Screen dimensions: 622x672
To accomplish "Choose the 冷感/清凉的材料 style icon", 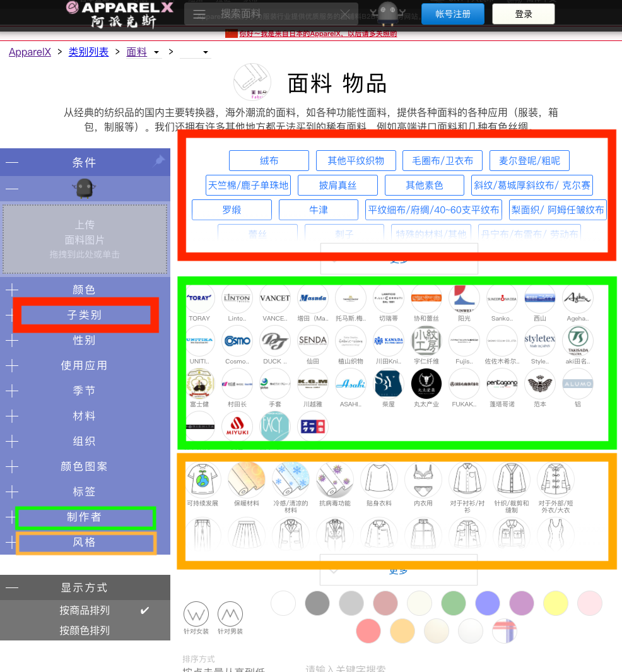I will click(291, 480).
